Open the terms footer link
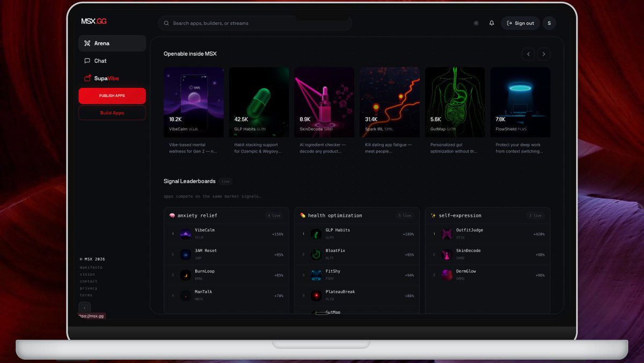Screen dimensions: 644x363 (86, 295)
